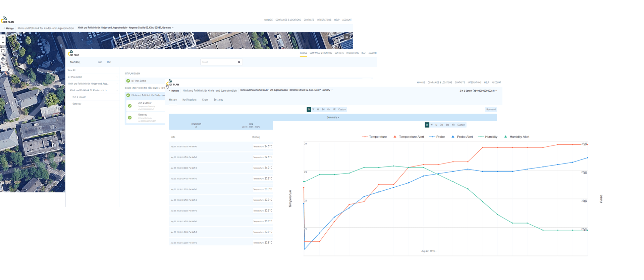Viewport: 644px width, 280px height.
Task: Switch to Map view in Manage
Action: 109,62
